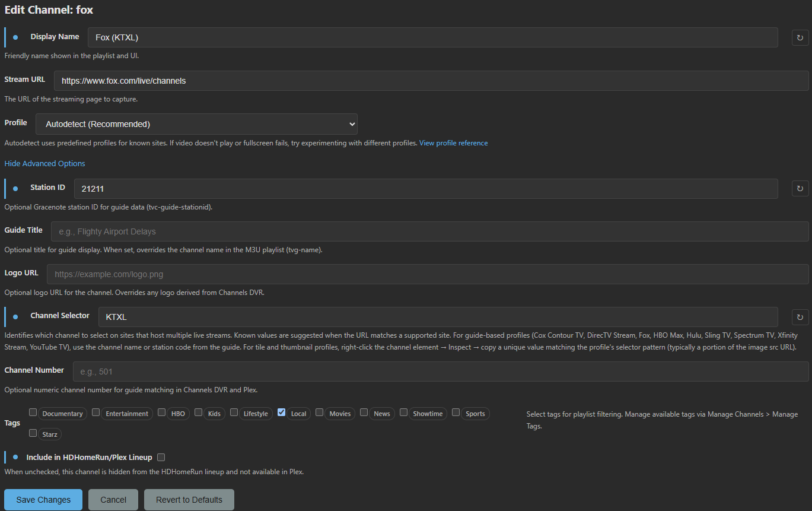Screen dimensions: 812x511
Task: Uncheck the Local tag checkbox
Action: [282, 412]
